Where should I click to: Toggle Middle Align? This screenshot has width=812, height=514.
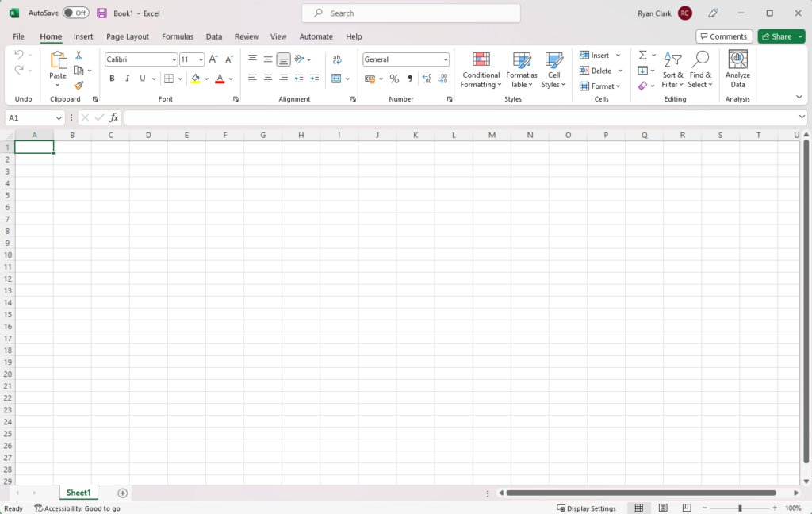[268, 59]
